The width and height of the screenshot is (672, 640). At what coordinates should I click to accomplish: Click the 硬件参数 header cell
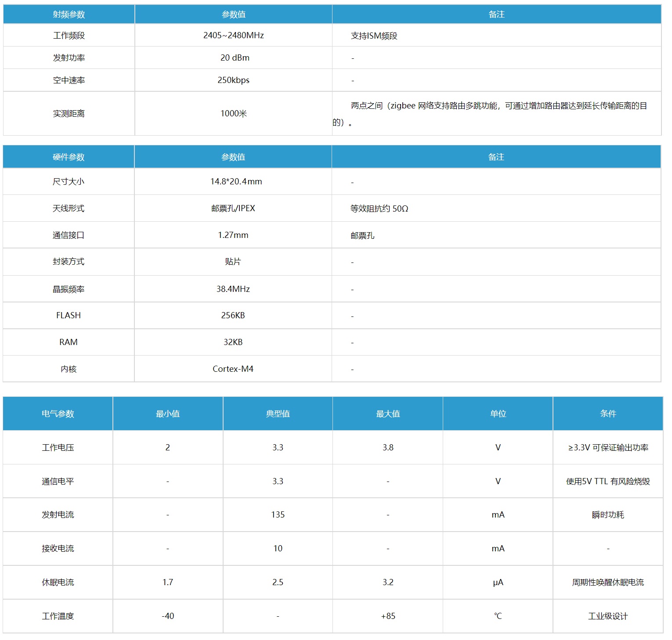(x=69, y=157)
